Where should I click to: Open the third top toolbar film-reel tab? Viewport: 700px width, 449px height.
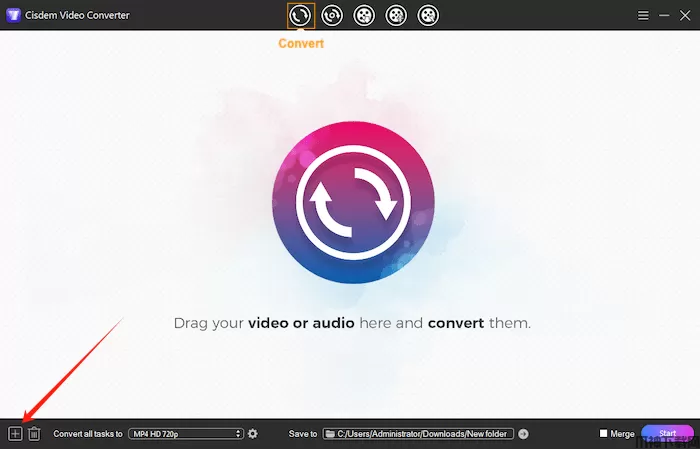click(364, 16)
